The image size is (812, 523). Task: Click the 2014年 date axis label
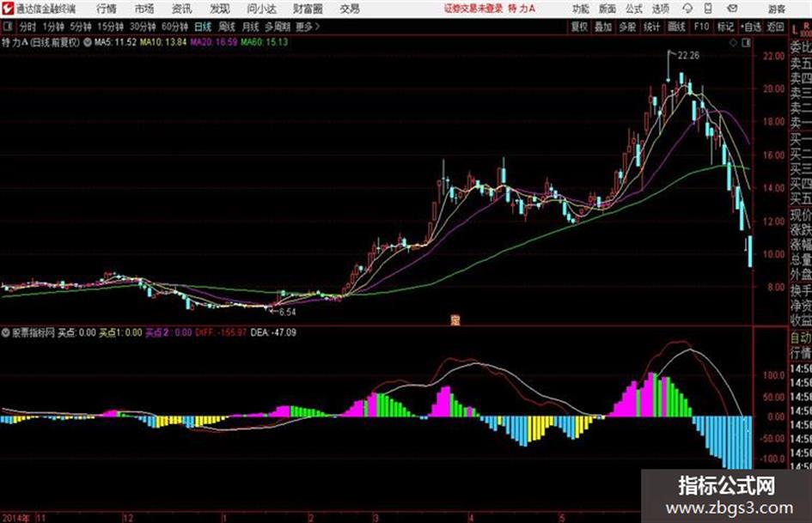click(x=16, y=517)
